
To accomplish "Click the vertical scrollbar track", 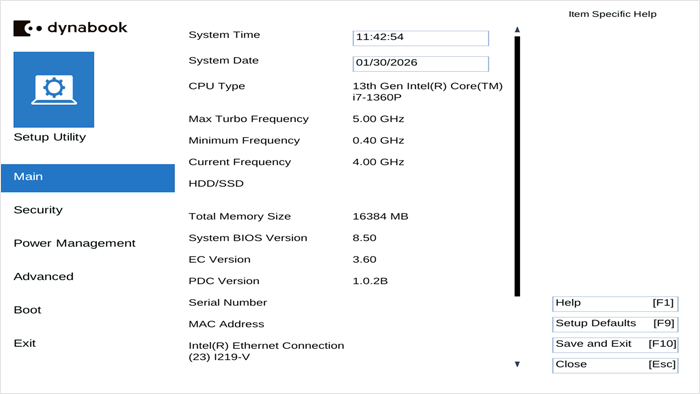I will tap(517, 166).
